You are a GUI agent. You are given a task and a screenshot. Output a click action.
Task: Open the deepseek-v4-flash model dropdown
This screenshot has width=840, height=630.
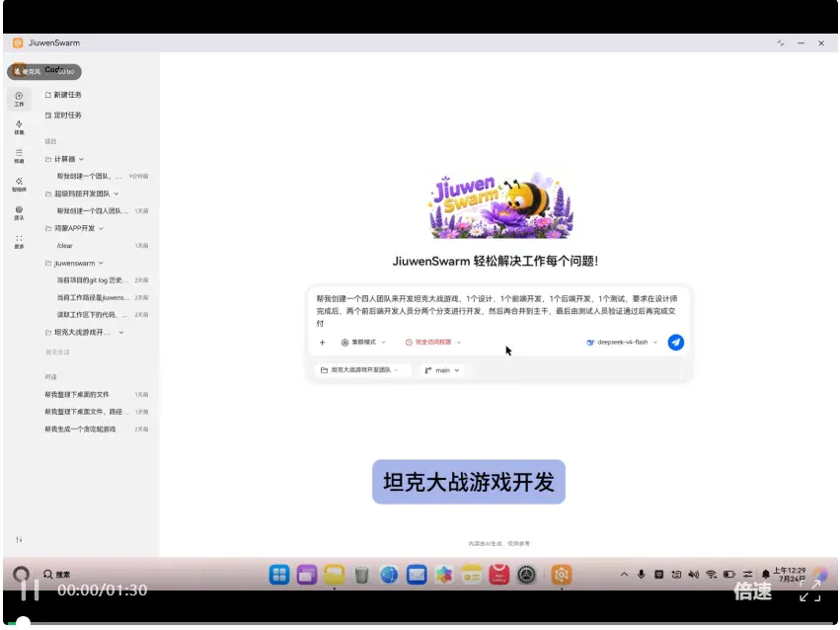click(x=622, y=343)
